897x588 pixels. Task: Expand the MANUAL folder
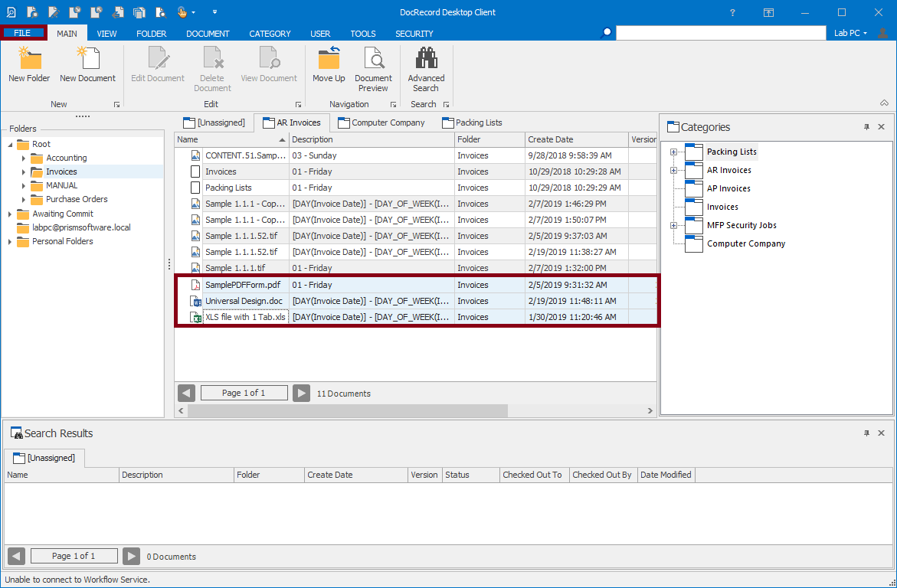coord(24,185)
